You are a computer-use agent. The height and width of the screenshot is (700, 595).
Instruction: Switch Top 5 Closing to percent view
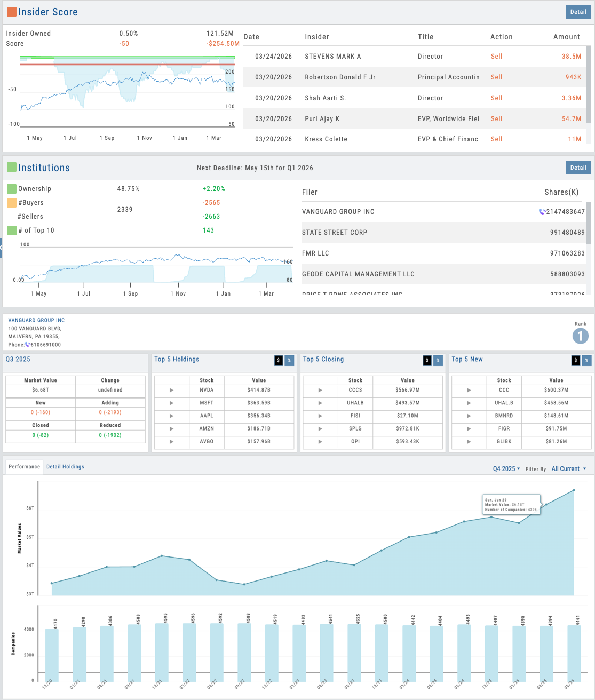(438, 361)
